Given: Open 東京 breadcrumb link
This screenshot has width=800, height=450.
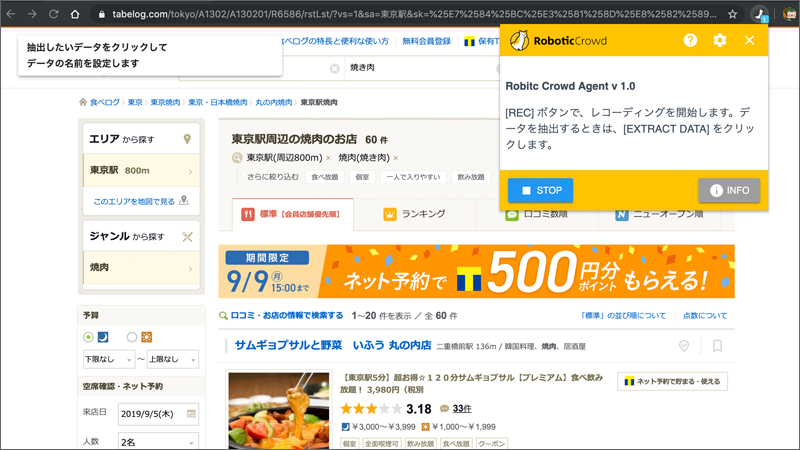Looking at the screenshot, I should (135, 103).
